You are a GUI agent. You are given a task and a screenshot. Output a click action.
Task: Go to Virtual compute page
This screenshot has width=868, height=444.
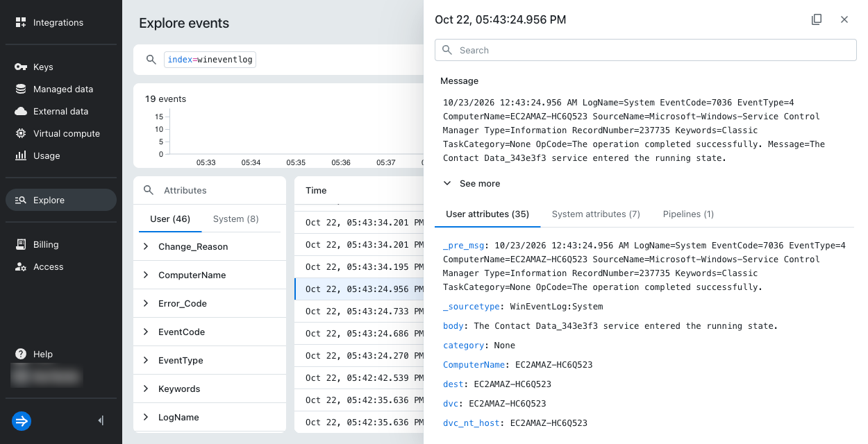[x=61, y=133]
